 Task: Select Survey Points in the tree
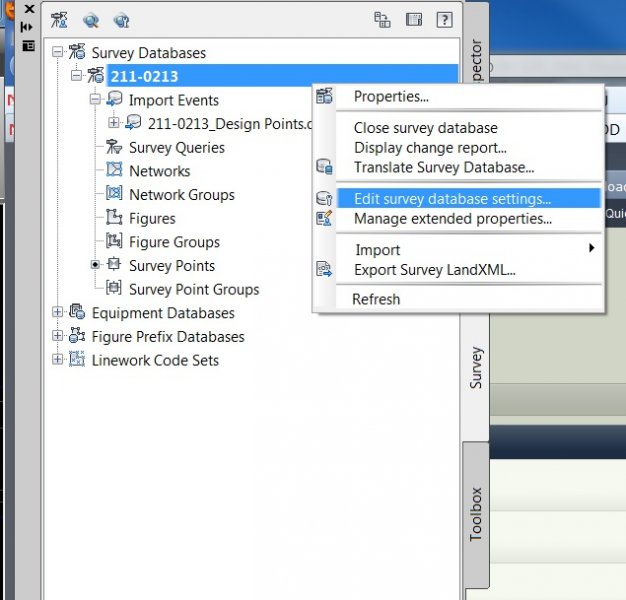tap(171, 266)
